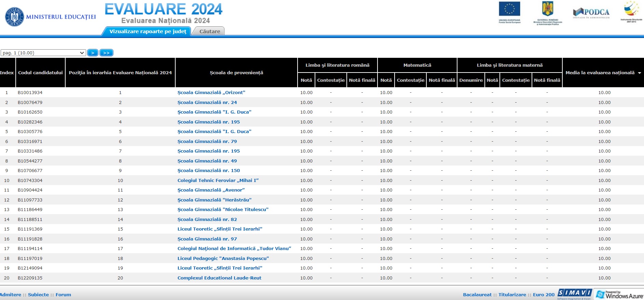Open the Admitere footer link
This screenshot has width=644, height=300.
click(10, 295)
